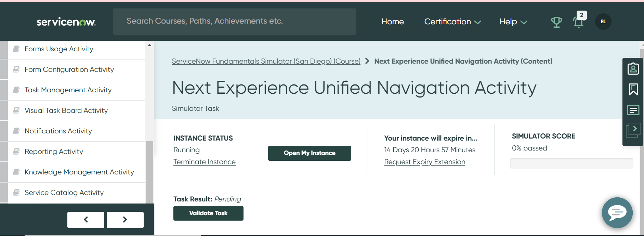This screenshot has width=644, height=236.
Task: Click the Terminate Instance link
Action: click(x=205, y=162)
